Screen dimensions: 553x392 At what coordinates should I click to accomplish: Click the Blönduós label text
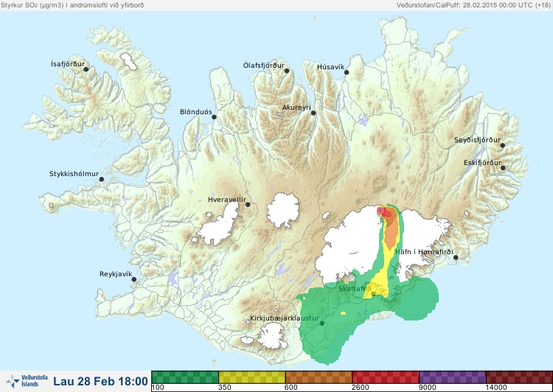195,112
